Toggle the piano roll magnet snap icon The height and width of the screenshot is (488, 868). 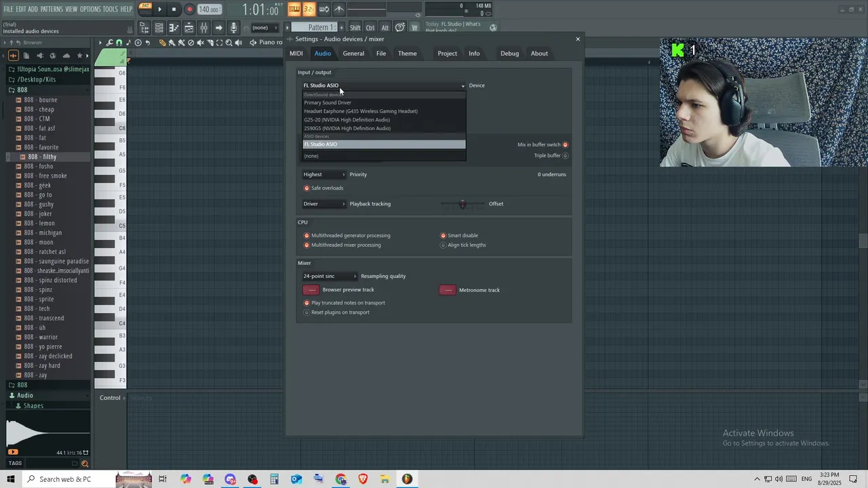click(119, 43)
